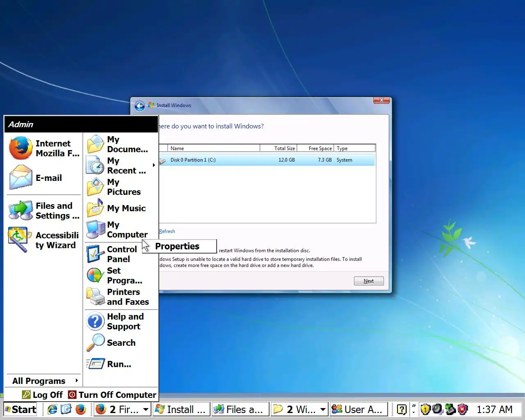Click the 7.3 GB free space cell

tap(325, 160)
